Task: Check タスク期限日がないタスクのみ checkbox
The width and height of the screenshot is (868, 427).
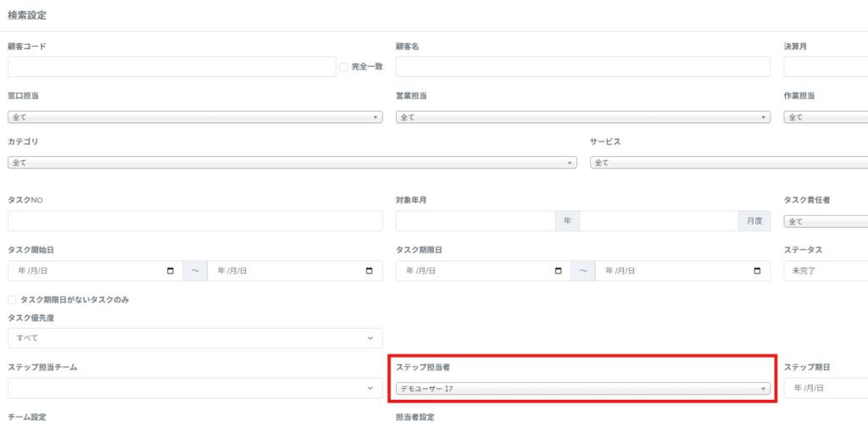Action: pos(12,300)
